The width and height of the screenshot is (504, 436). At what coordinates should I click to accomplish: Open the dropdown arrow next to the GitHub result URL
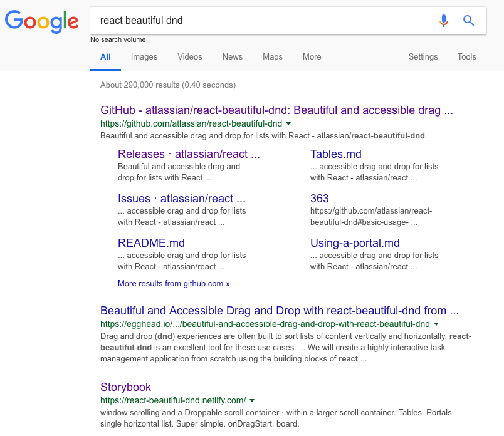pyautogui.click(x=287, y=123)
